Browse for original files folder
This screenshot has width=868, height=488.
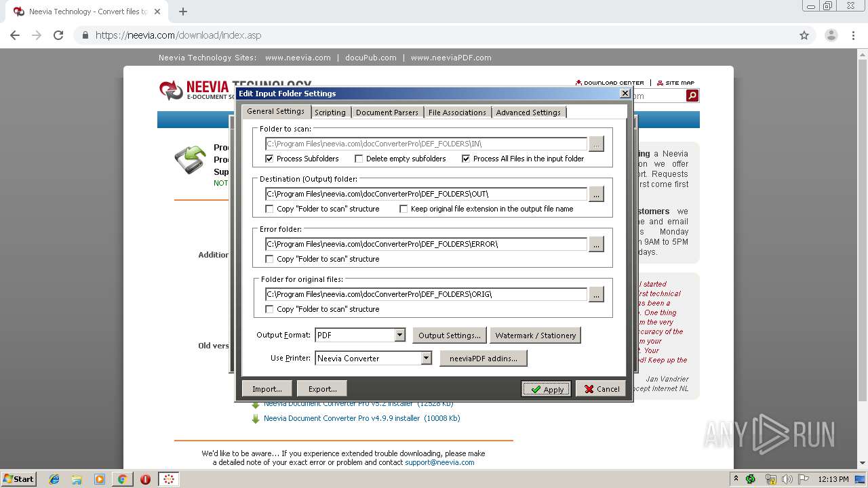point(596,294)
